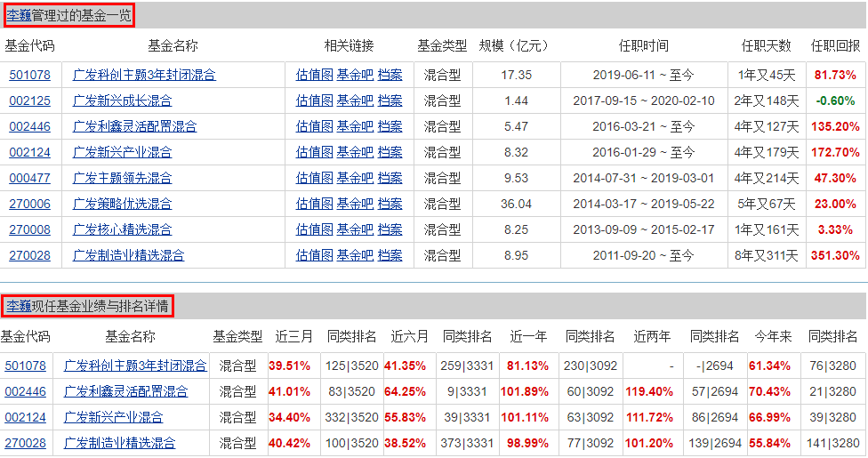Select the 61.34% year-to-date return value

tap(769, 366)
